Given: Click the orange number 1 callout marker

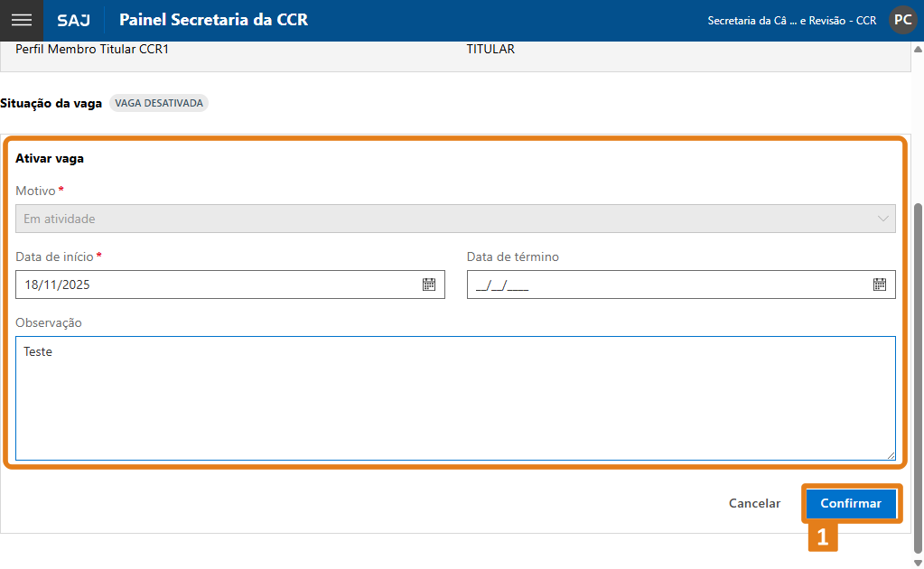Looking at the screenshot, I should (x=822, y=537).
